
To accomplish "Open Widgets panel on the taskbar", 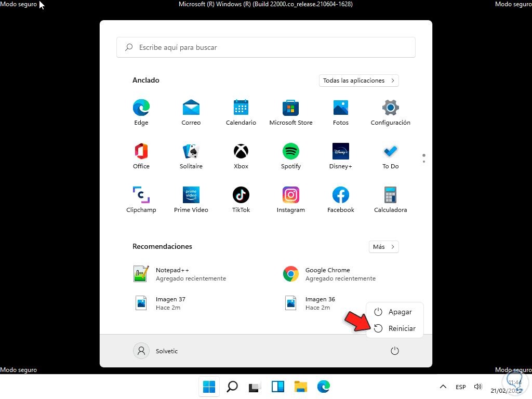I will [x=278, y=387].
